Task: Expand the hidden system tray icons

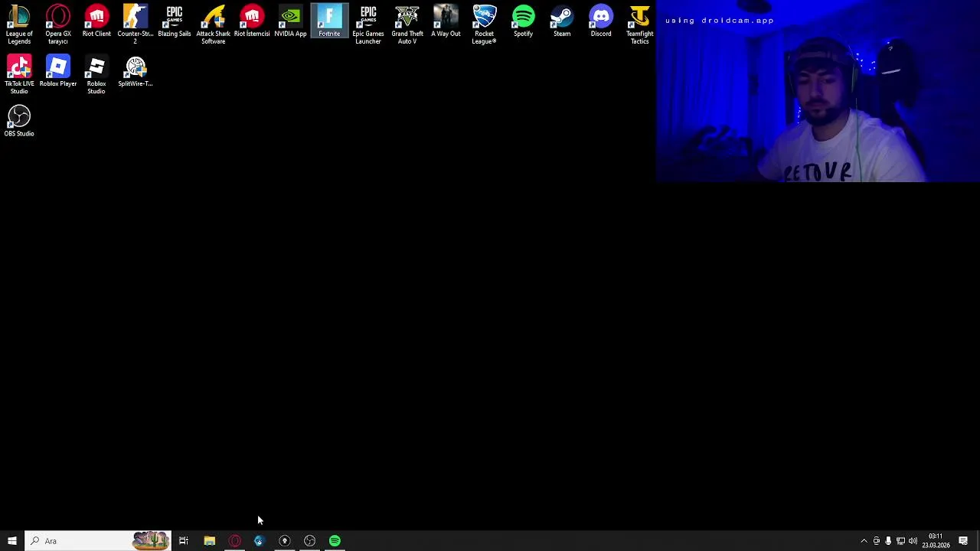Action: point(864,541)
